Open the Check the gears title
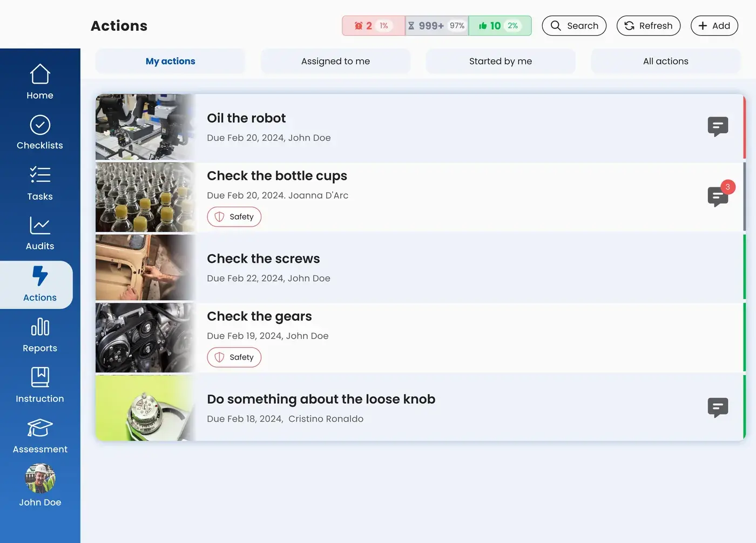This screenshot has width=756, height=543. (259, 316)
